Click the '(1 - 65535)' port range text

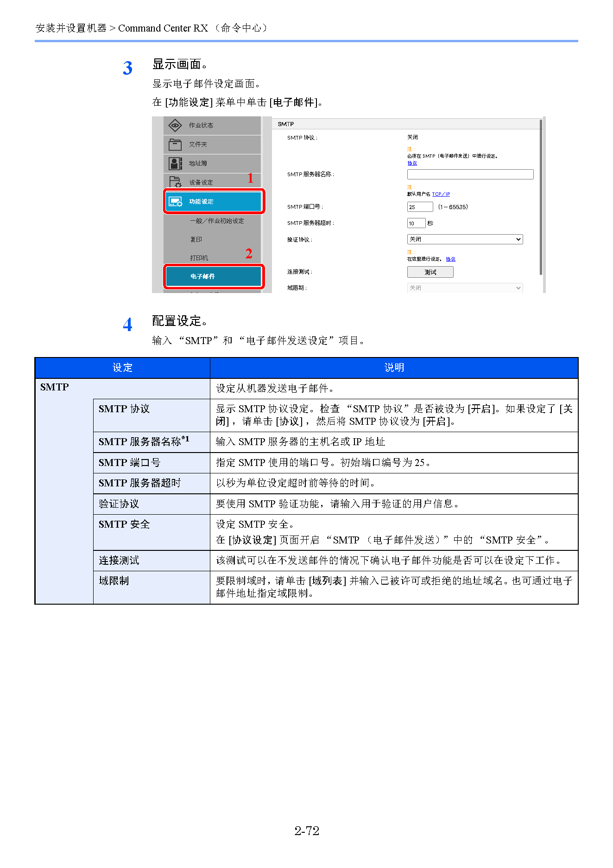point(453,207)
